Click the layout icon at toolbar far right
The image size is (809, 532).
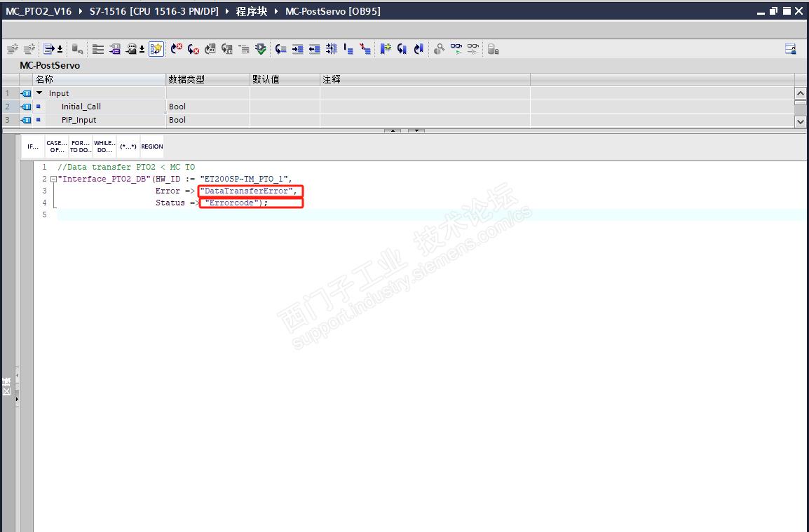[791, 49]
